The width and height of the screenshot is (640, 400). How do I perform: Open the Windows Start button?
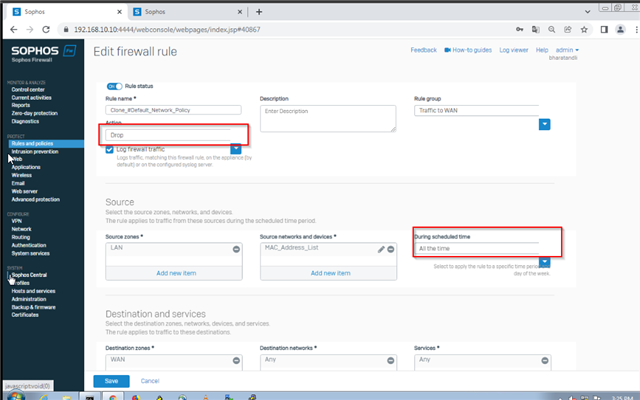16,396
